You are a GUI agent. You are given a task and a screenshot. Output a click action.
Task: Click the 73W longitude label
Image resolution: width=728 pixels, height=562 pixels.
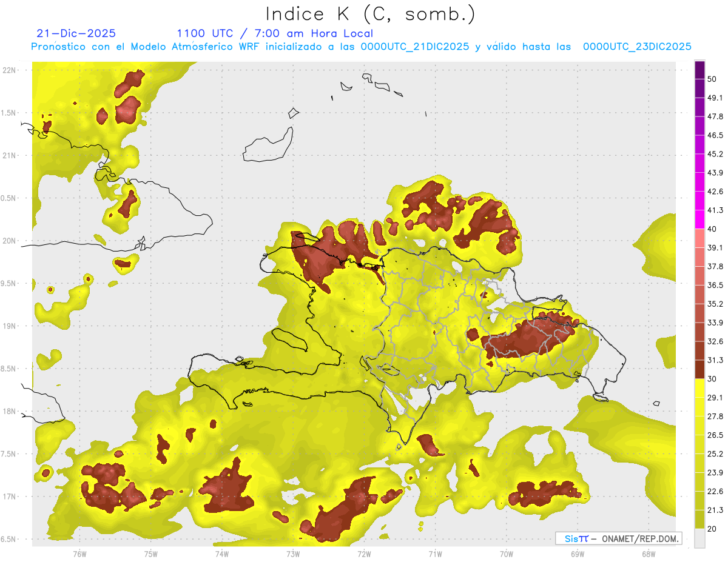(293, 554)
